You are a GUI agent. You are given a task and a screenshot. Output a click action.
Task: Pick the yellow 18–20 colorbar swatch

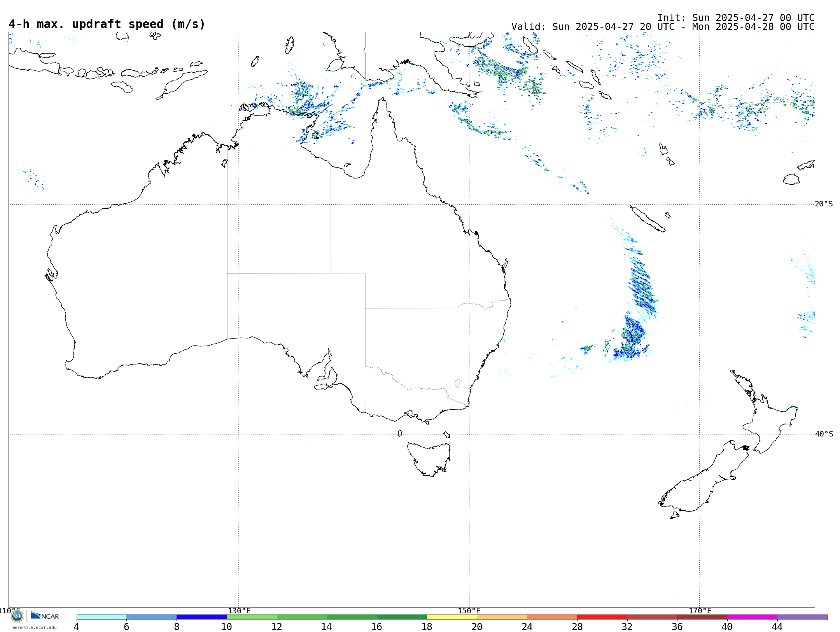(x=452, y=617)
